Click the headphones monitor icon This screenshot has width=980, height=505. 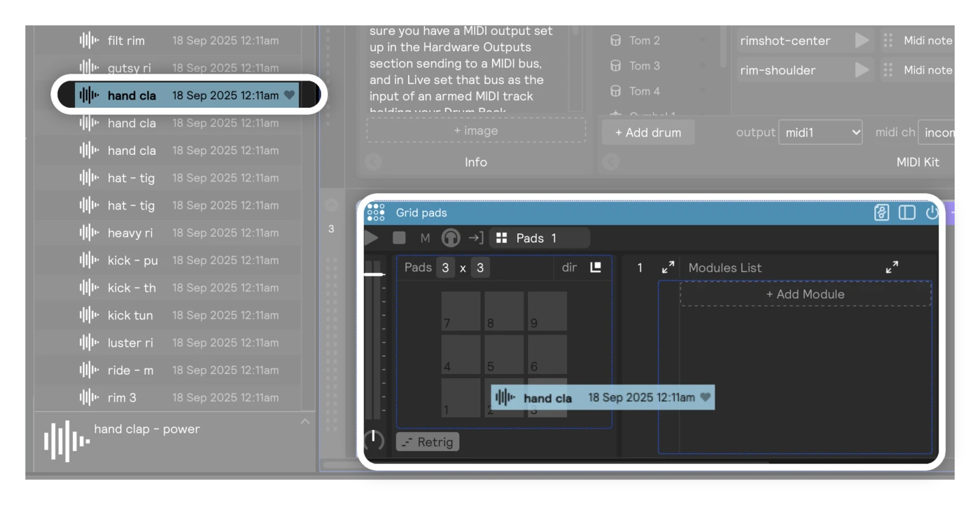pyautogui.click(x=451, y=238)
